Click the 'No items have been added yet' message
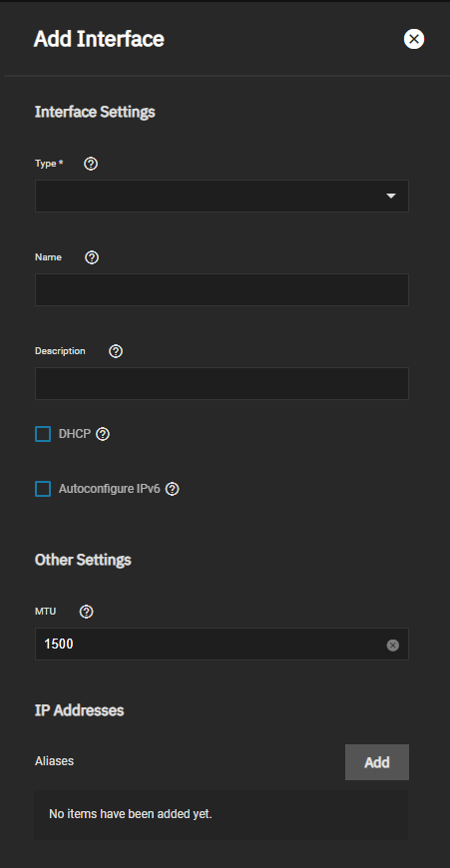The width and height of the screenshot is (450, 868). pos(131,814)
